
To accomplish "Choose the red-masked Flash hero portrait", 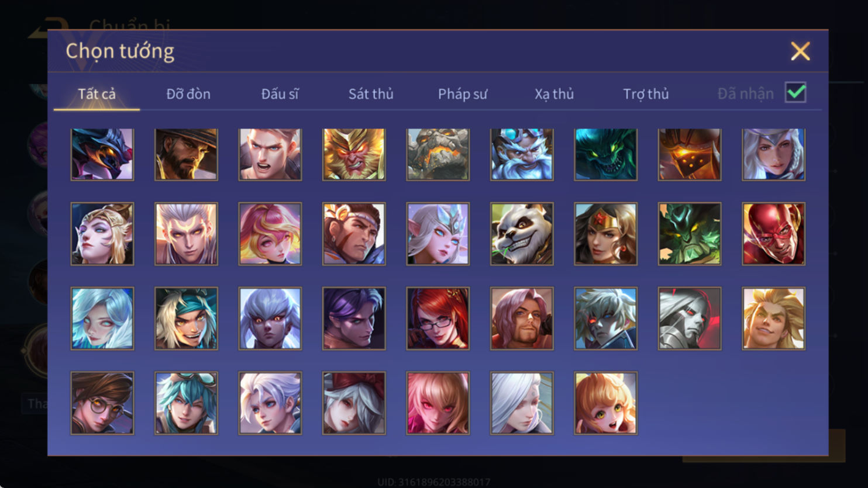I will tap(773, 234).
